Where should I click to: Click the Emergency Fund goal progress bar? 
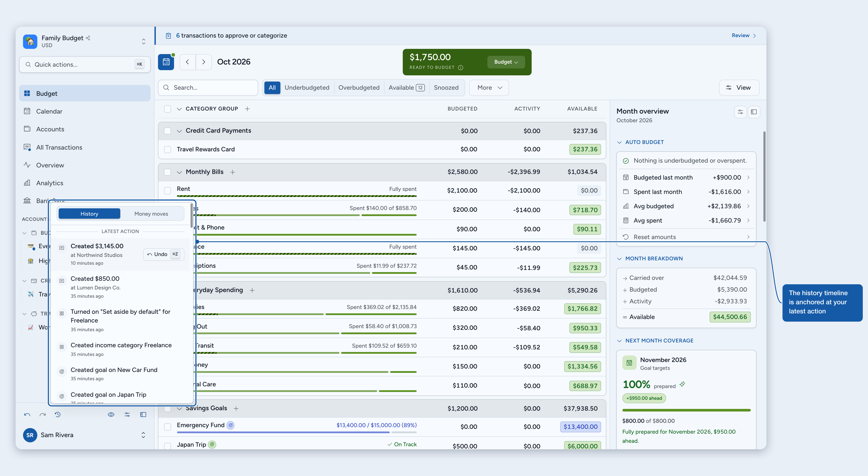(296, 432)
